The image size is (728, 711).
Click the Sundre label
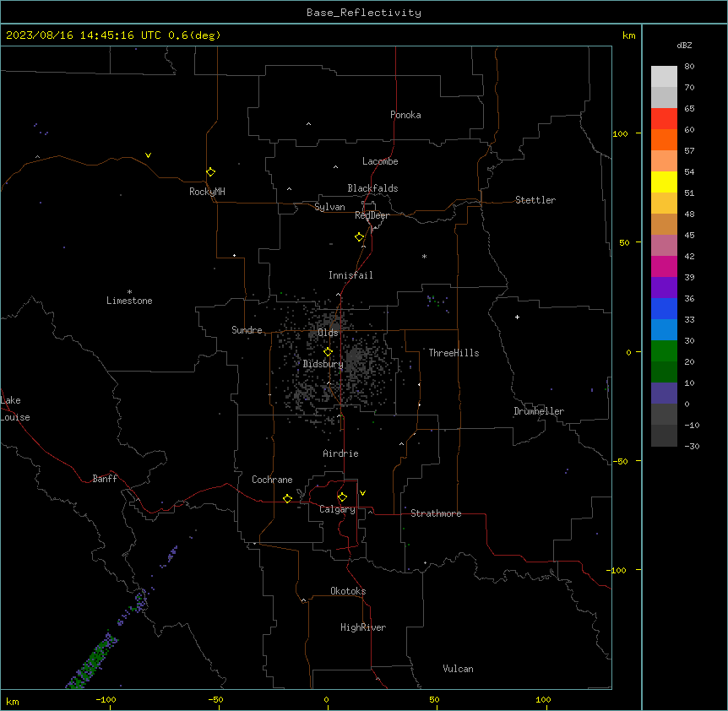(x=247, y=330)
